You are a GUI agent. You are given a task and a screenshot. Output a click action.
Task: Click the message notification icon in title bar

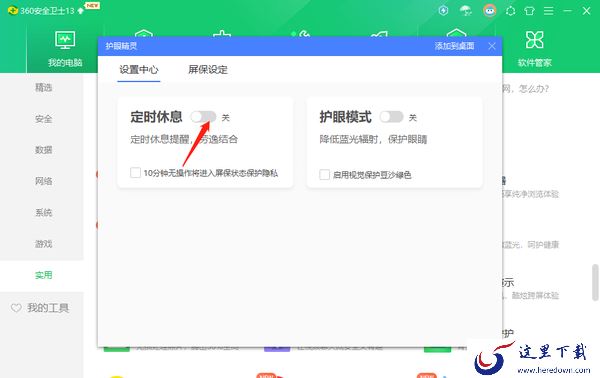click(x=510, y=11)
